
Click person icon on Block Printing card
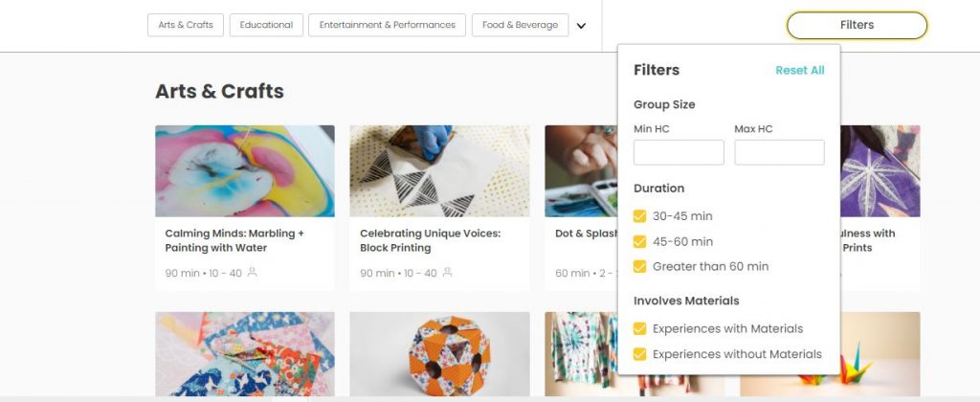point(447,272)
